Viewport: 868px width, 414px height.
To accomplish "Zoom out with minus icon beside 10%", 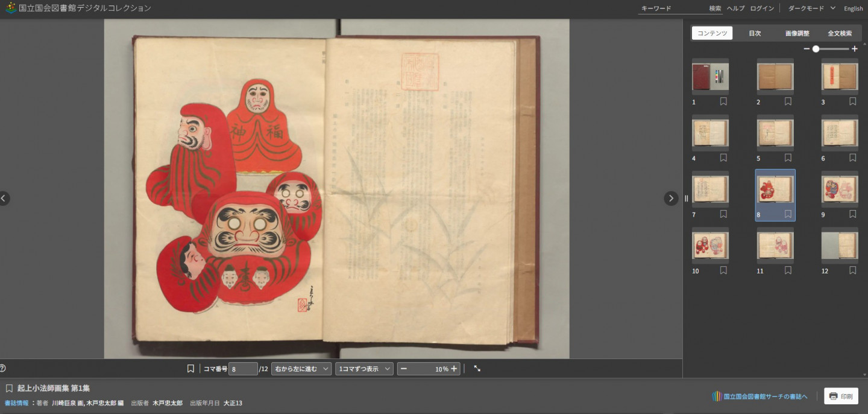I will 404,369.
